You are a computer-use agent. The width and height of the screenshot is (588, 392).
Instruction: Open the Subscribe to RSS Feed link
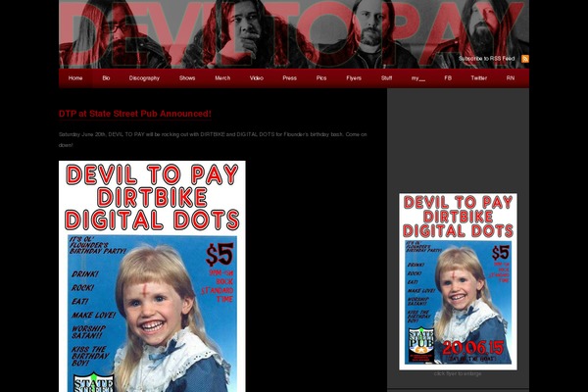coord(486,59)
